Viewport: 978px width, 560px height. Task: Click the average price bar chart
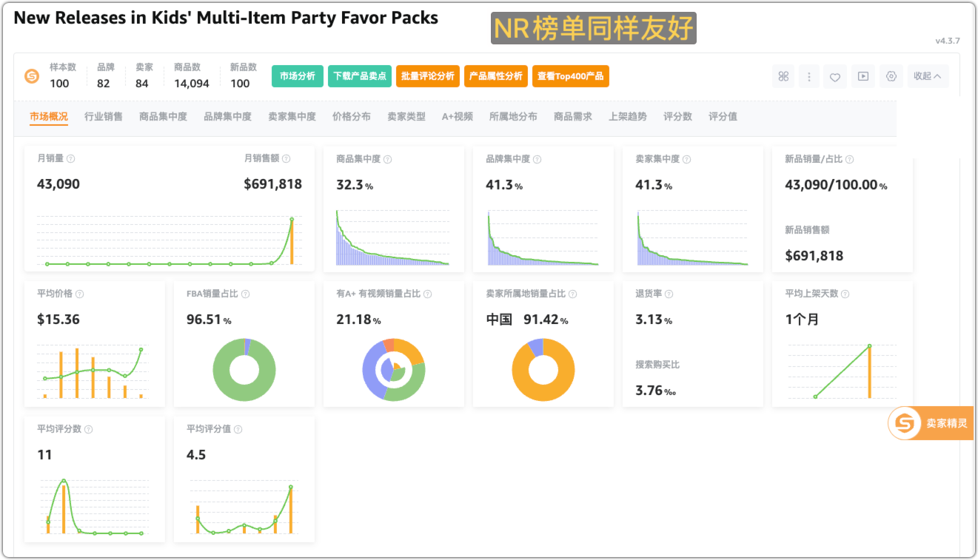pos(94,371)
